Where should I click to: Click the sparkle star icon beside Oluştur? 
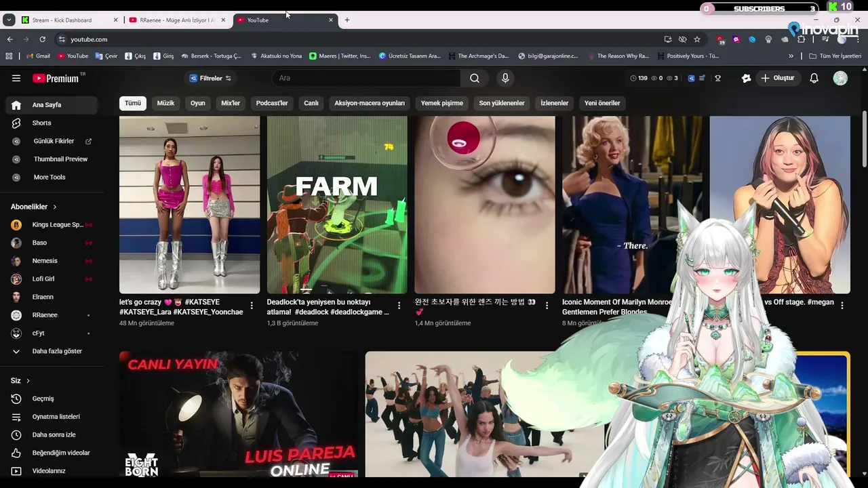pos(747,78)
